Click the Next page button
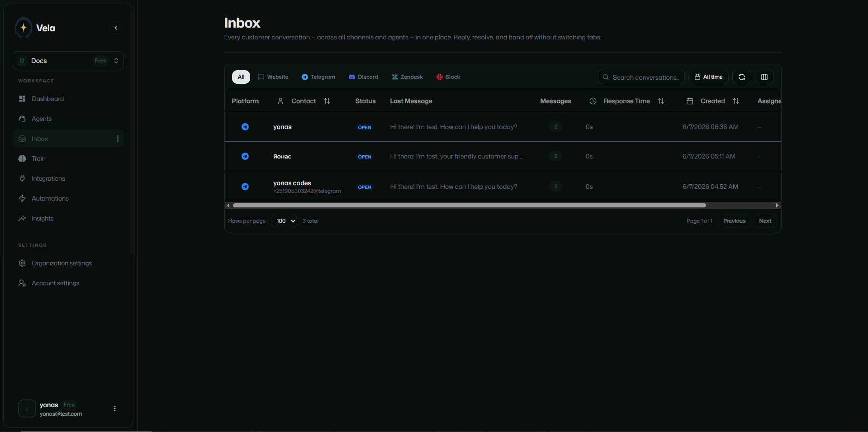The image size is (868, 432). 765,221
